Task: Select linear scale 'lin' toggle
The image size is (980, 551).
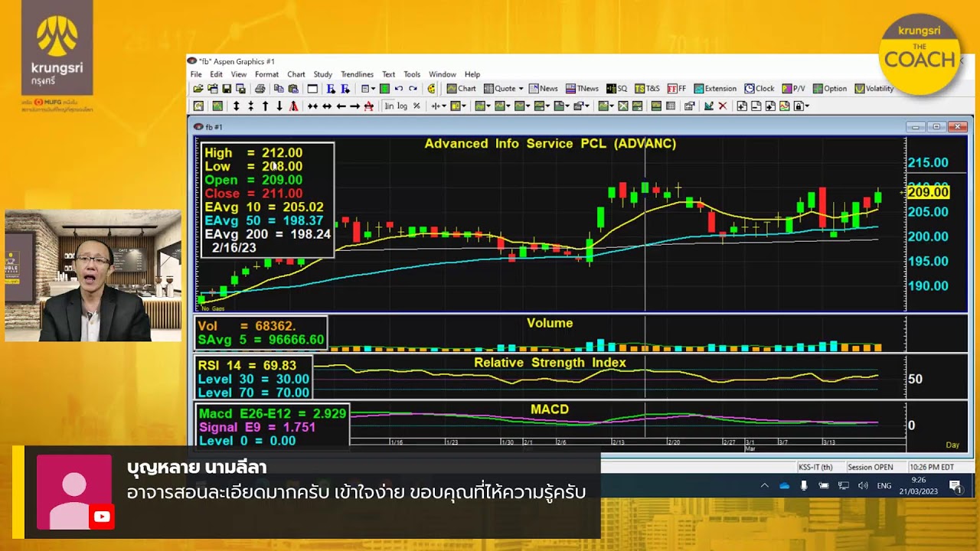Action: point(390,106)
